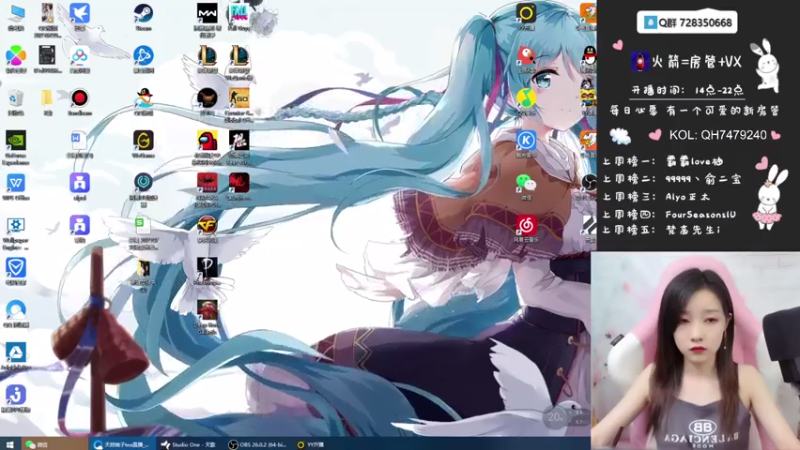Open the WeChat desktop shortcut

[x=526, y=183]
